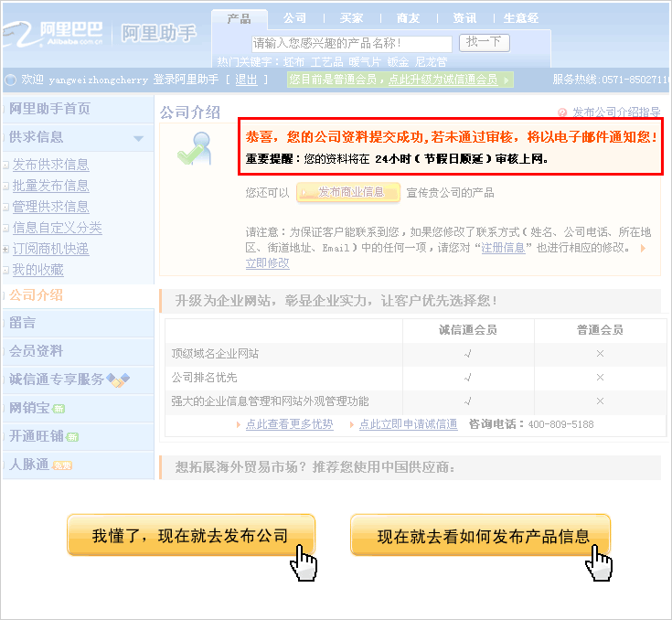Open 我的收藏 in the sidebar
The image size is (672, 620).
coord(37,270)
